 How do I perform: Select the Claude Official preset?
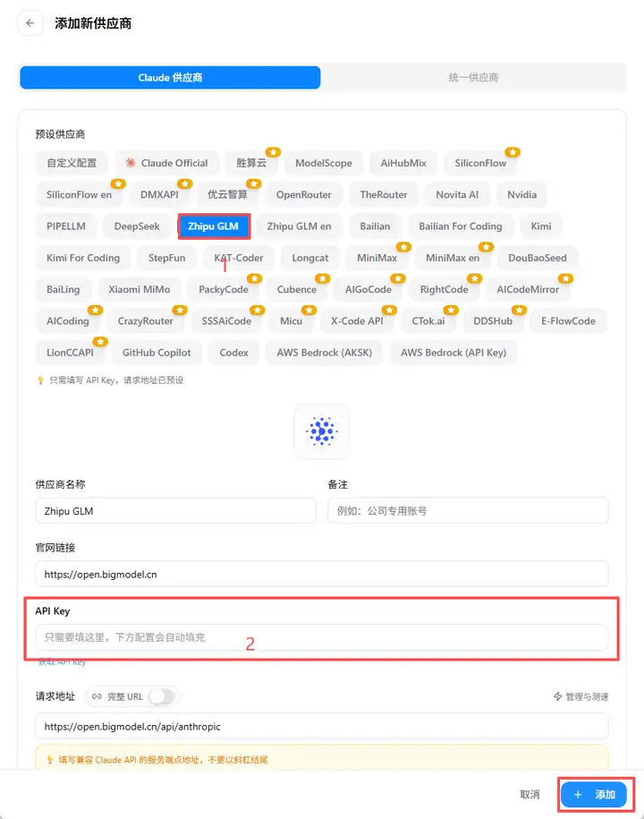point(167,163)
